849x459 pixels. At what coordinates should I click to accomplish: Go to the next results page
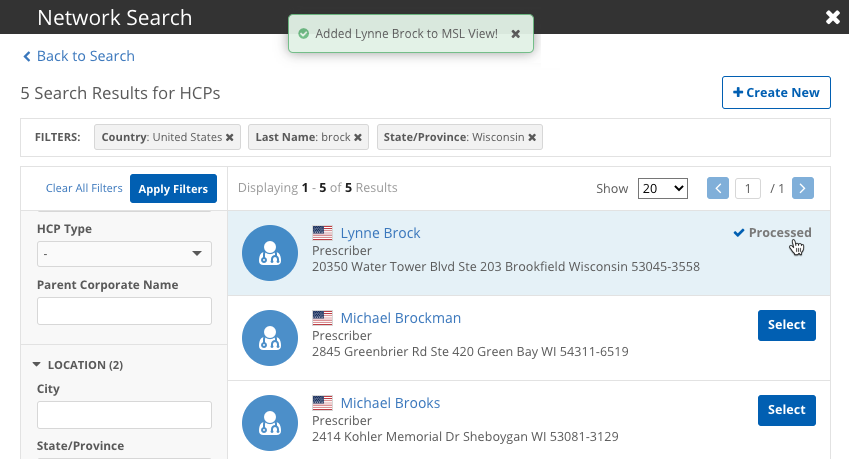[802, 188]
